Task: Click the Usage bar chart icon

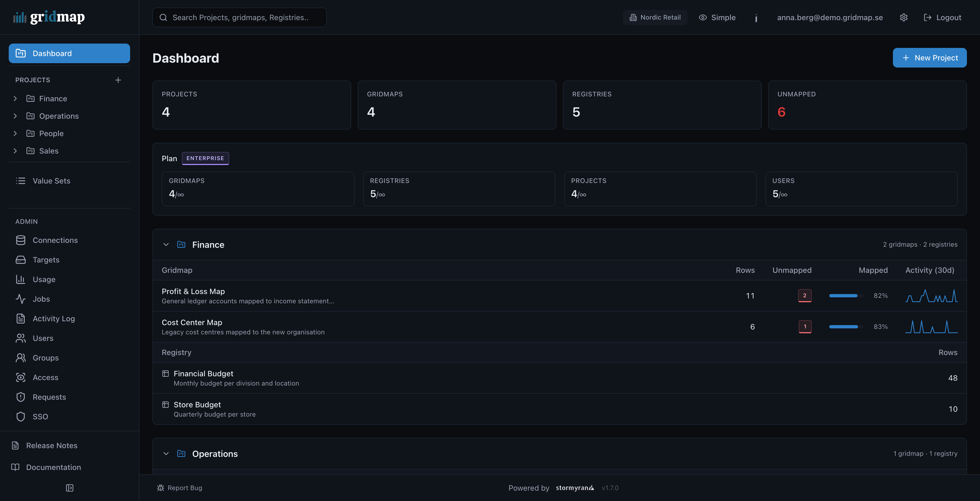Action: click(x=20, y=279)
